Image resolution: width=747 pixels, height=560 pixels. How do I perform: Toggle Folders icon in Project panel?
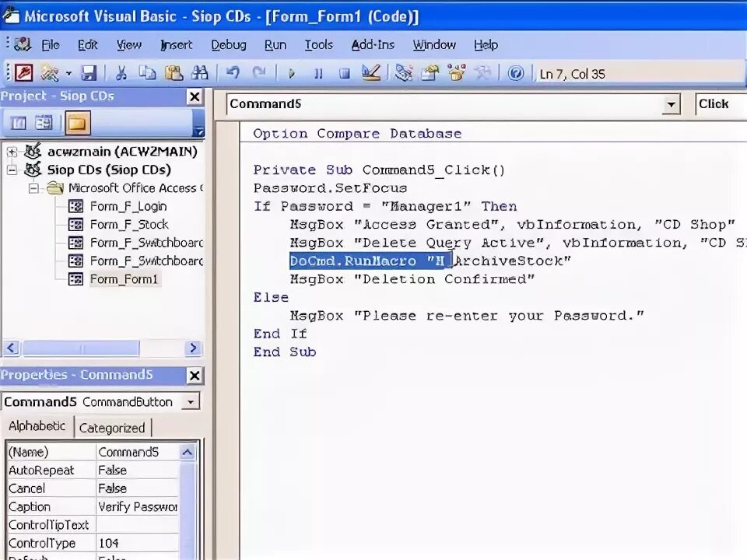click(77, 124)
